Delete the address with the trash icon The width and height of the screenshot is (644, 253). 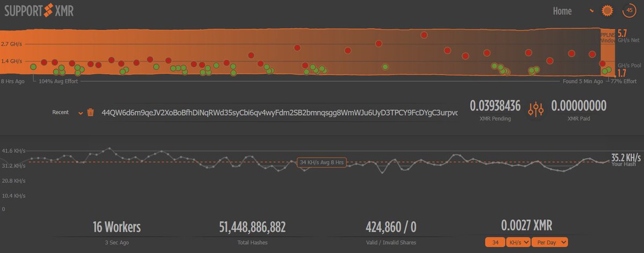pyautogui.click(x=91, y=113)
